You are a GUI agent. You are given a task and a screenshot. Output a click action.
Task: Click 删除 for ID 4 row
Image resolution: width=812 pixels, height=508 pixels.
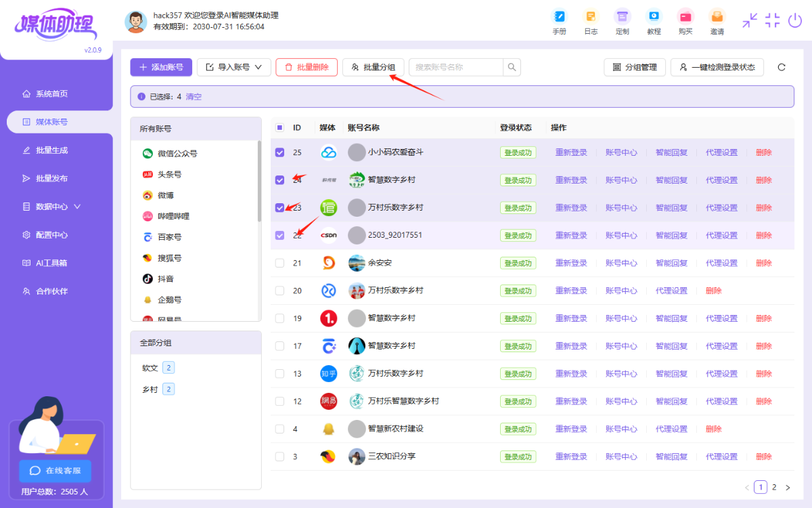pos(713,429)
